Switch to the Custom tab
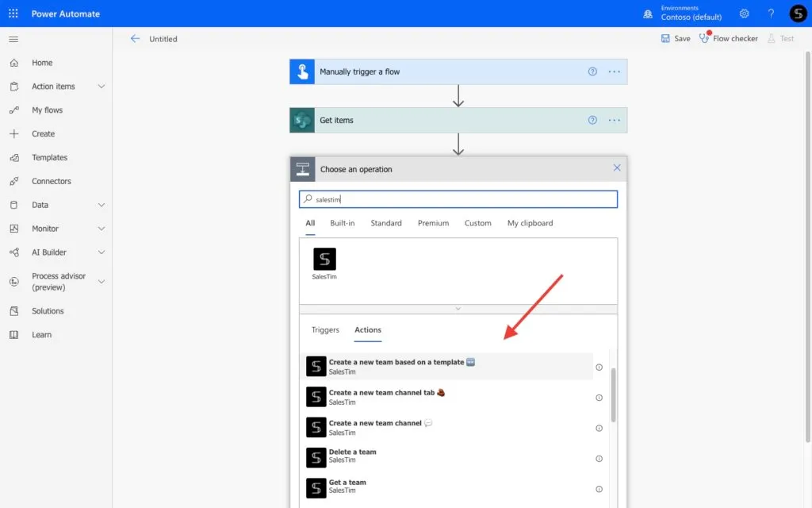Viewport: 812px width, 508px height. [477, 223]
